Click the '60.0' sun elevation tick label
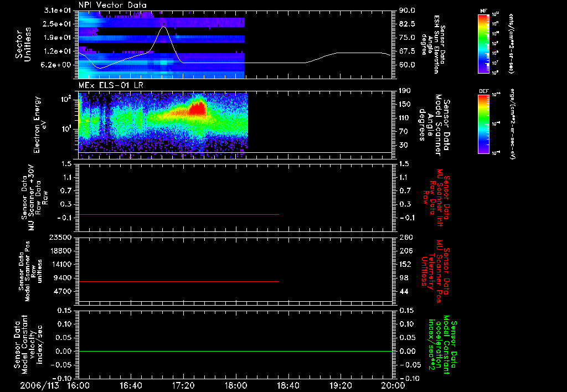Screen dimensions: 567x392 coord(407,65)
